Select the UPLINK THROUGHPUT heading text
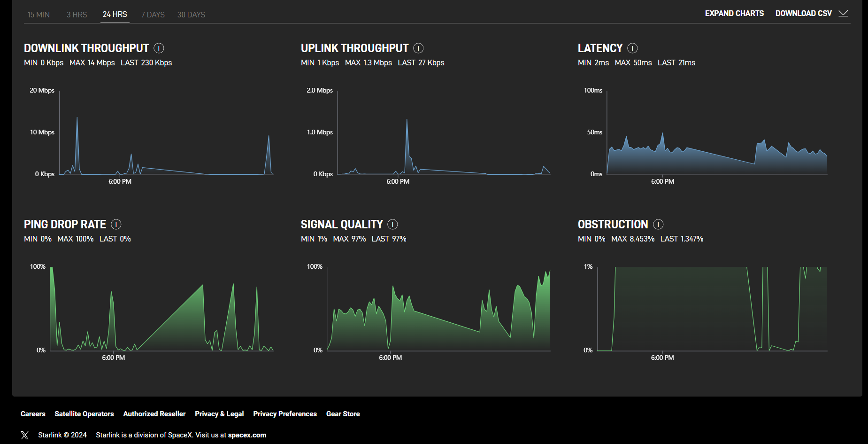The width and height of the screenshot is (868, 444). pyautogui.click(x=354, y=48)
